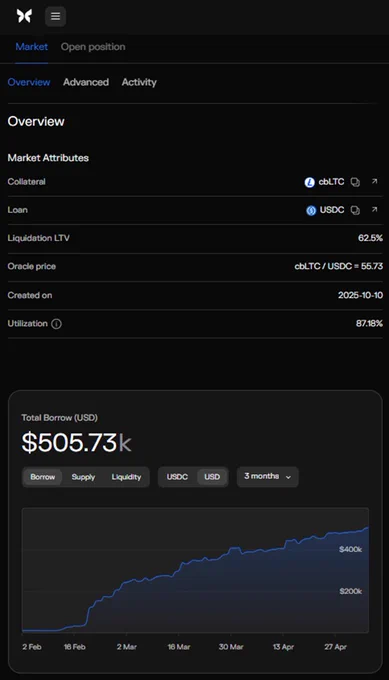Image resolution: width=389 pixels, height=680 pixels.
Task: Click the Collateral row label
Action: click(x=26, y=182)
